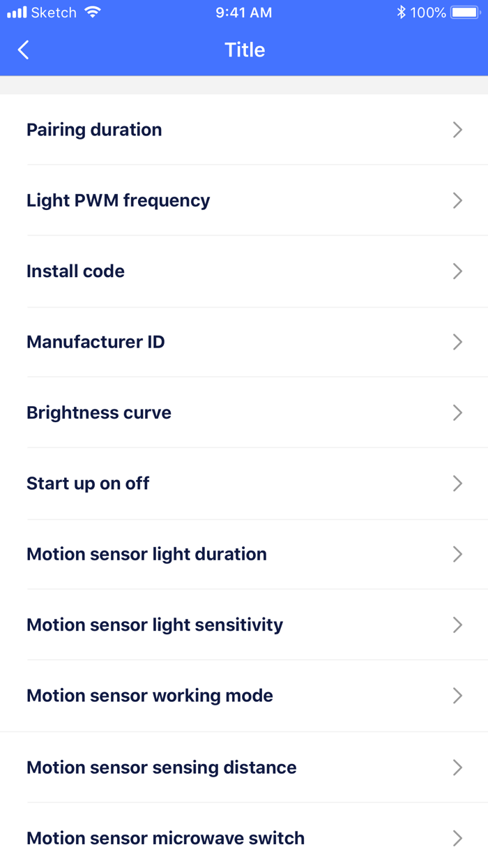Expand the Brightness curve row chevron
The image size is (488, 868).
point(457,412)
